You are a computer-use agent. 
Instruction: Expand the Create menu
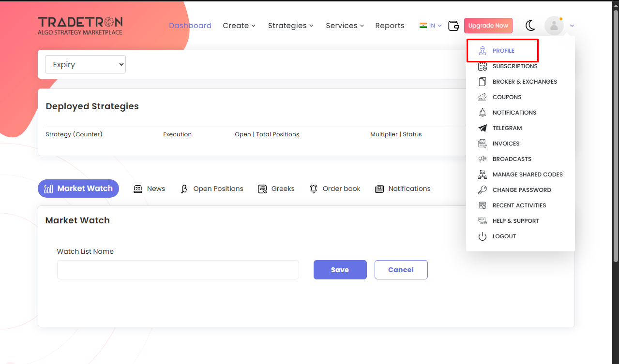(239, 26)
